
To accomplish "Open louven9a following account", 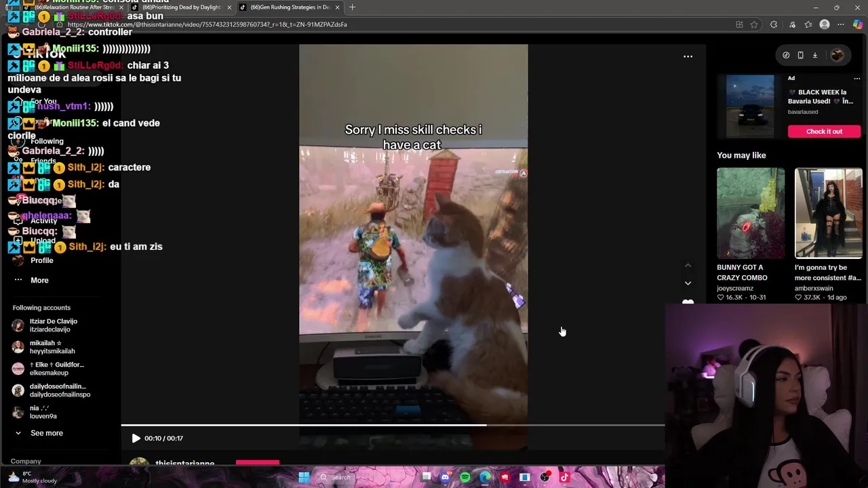I will pos(34,412).
